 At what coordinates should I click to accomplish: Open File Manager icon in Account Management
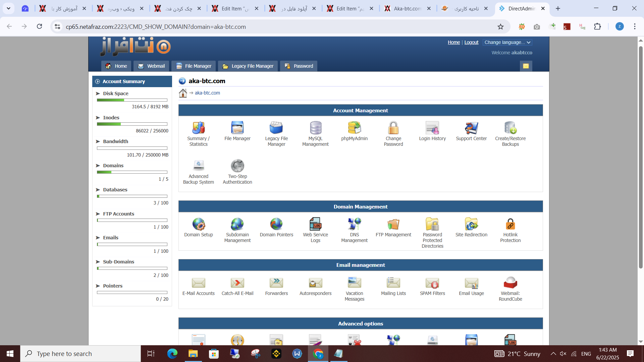[x=237, y=128]
